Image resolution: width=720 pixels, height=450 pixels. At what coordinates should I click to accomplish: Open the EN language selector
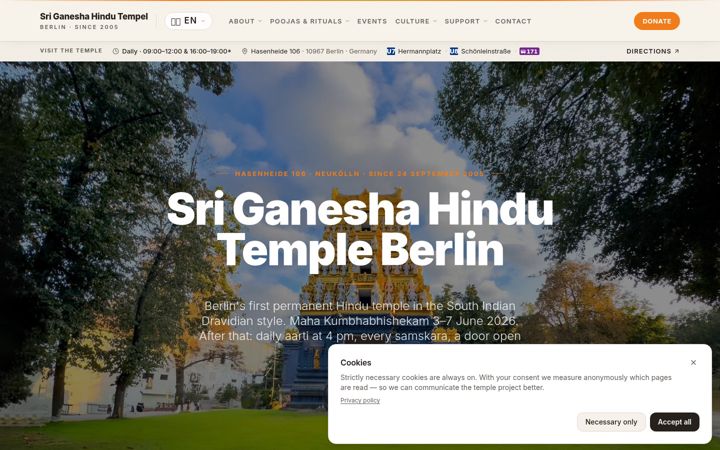pos(188,21)
